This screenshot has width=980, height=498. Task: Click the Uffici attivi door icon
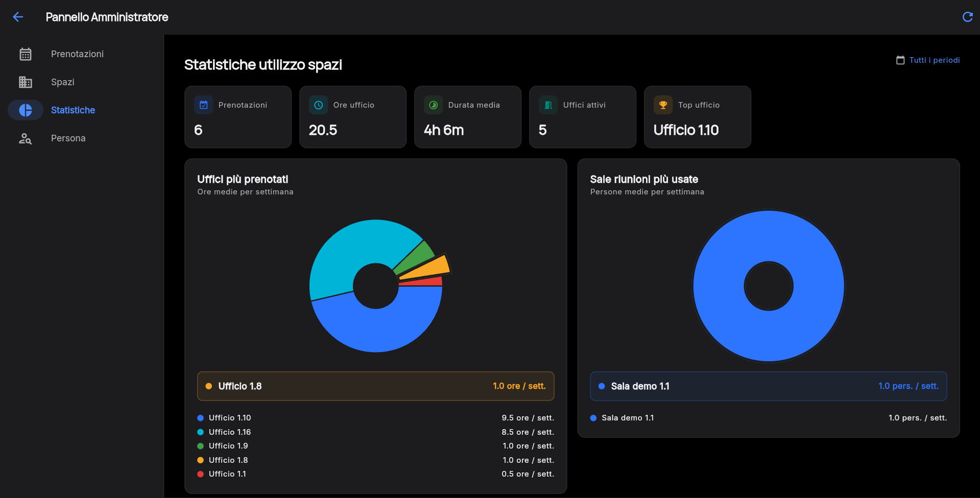(x=548, y=105)
